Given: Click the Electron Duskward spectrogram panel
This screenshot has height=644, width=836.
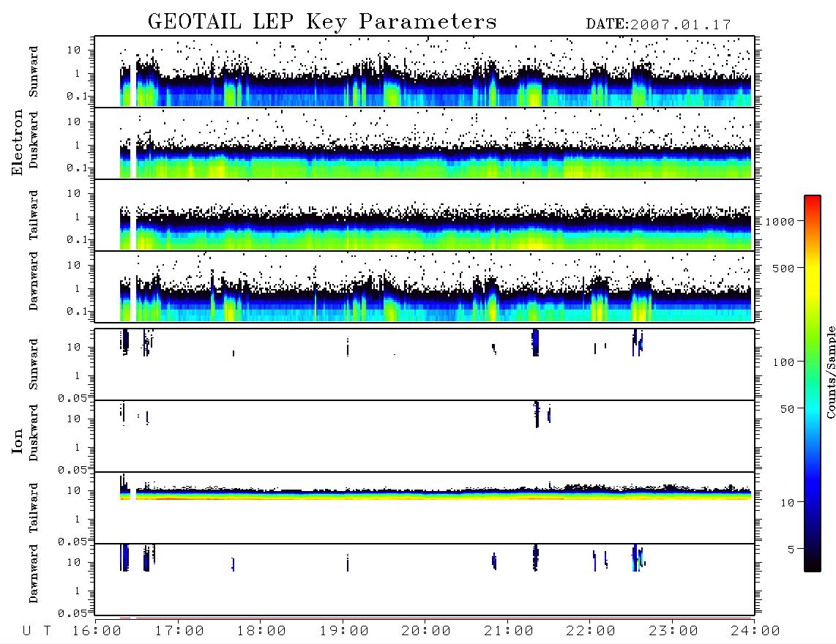Looking at the screenshot, I should [x=425, y=143].
